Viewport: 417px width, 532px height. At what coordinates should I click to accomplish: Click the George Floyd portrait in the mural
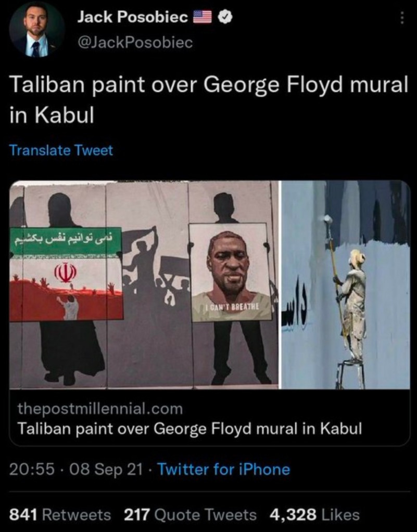[231, 273]
